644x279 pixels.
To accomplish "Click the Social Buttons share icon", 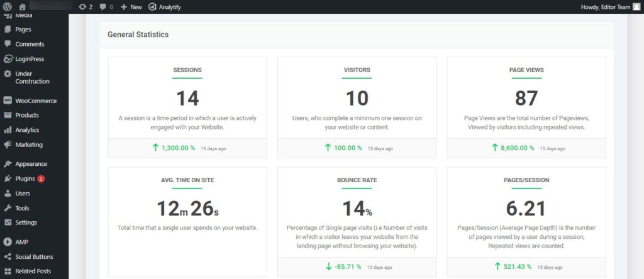I will (8, 257).
